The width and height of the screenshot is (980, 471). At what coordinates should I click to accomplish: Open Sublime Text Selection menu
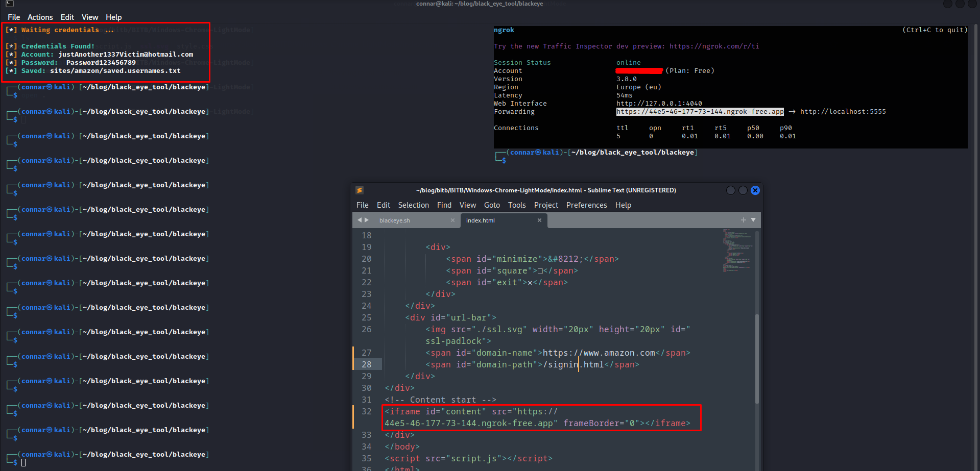(x=414, y=205)
